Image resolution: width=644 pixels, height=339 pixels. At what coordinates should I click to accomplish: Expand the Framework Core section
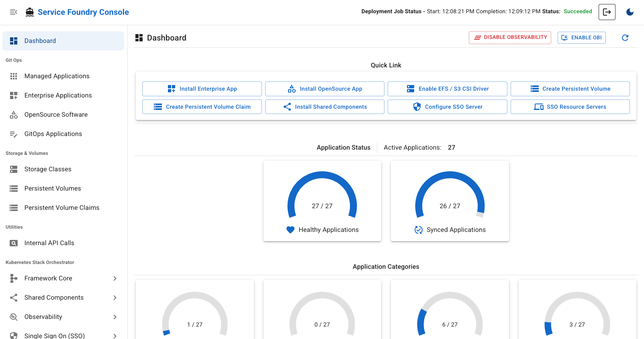point(114,278)
